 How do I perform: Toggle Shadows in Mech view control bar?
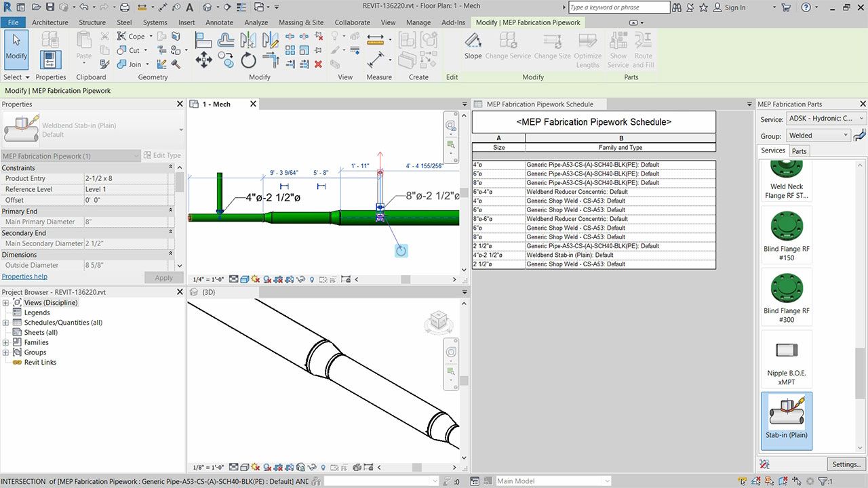tap(267, 279)
